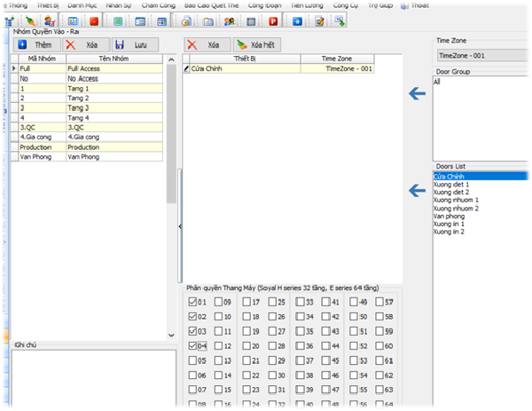Click the Thêm button
This screenshot has width=532, height=411.
[35, 43]
